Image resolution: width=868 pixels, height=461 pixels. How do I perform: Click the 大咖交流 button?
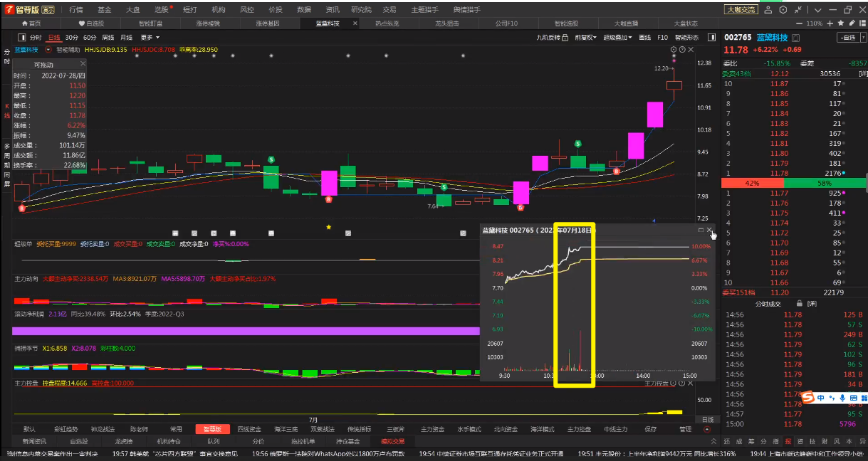pos(741,10)
